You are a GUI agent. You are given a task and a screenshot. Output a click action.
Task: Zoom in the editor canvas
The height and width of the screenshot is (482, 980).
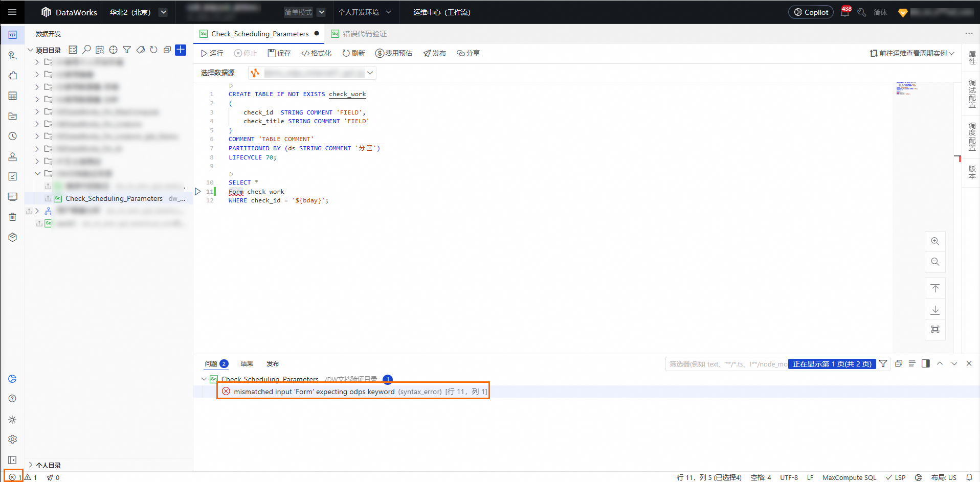pos(935,241)
